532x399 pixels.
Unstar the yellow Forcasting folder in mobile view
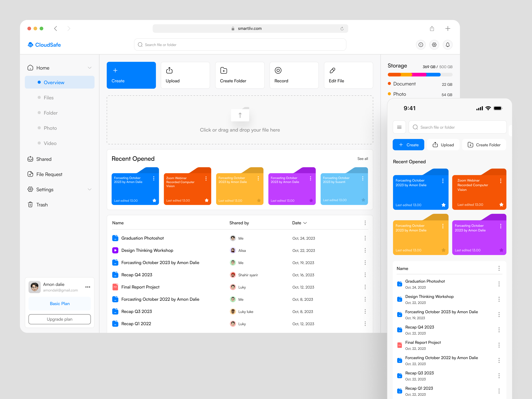pyautogui.click(x=444, y=250)
